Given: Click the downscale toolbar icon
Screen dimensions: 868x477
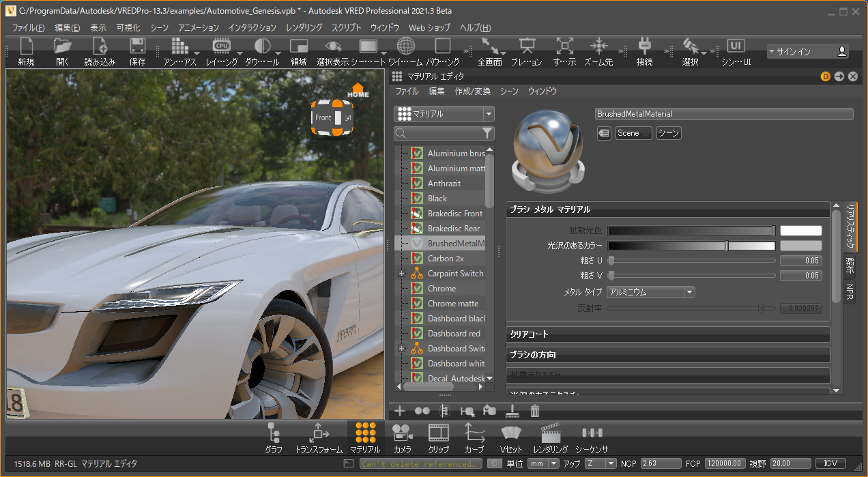Looking at the screenshot, I should (x=262, y=46).
